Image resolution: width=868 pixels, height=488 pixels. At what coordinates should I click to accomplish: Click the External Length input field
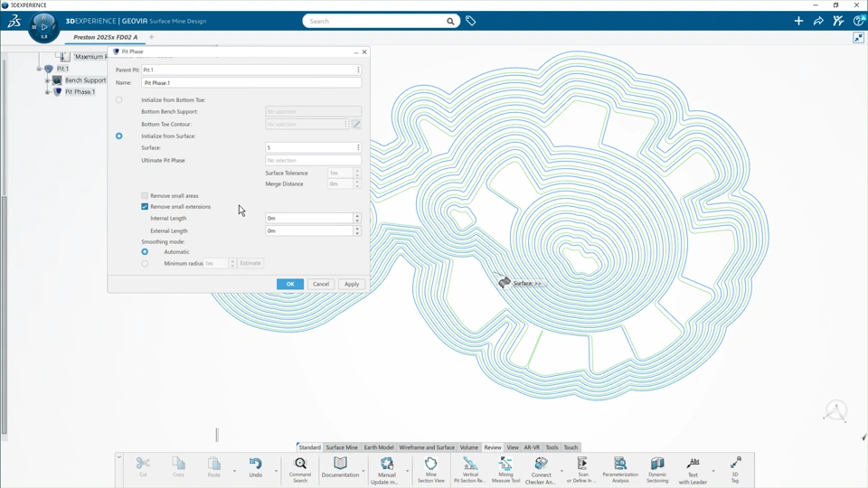309,230
